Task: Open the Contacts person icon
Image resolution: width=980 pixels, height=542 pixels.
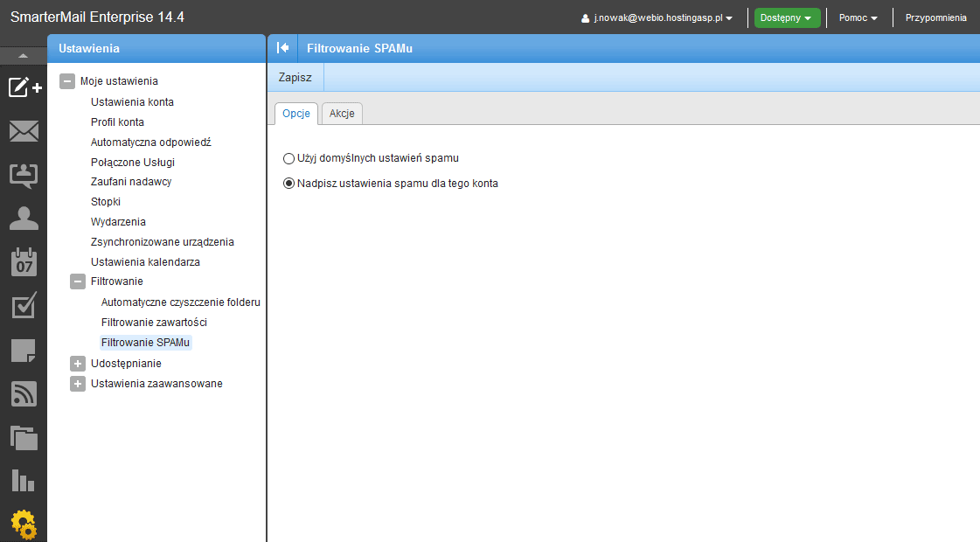Action: [24, 217]
